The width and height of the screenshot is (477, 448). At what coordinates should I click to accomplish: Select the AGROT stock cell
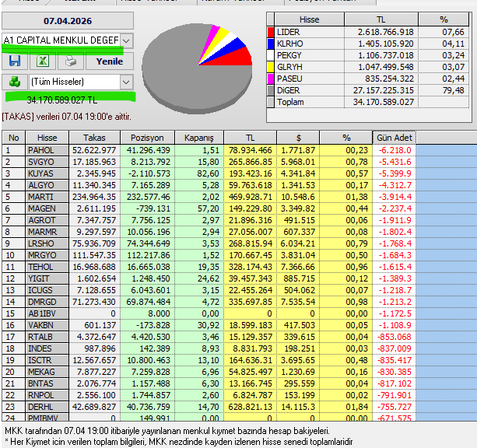[x=47, y=220]
